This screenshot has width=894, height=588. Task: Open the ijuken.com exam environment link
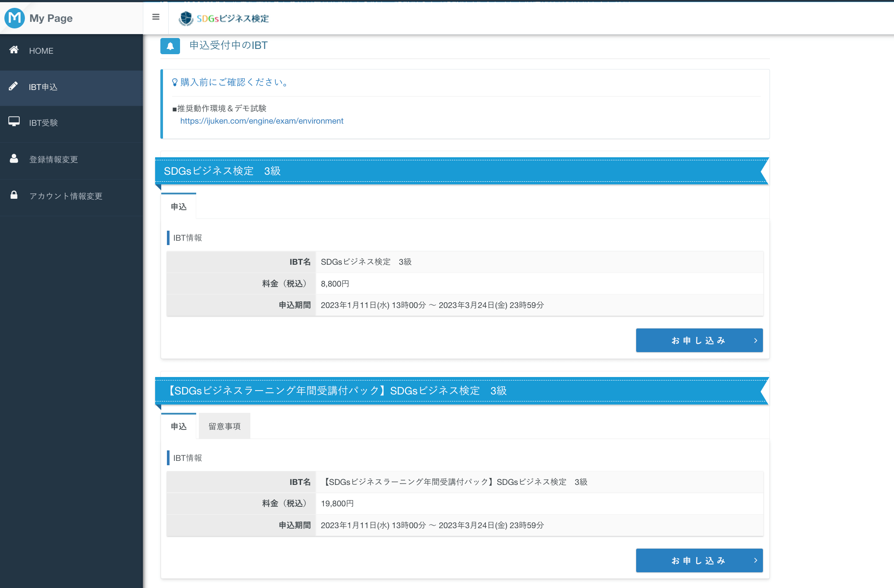(x=262, y=121)
